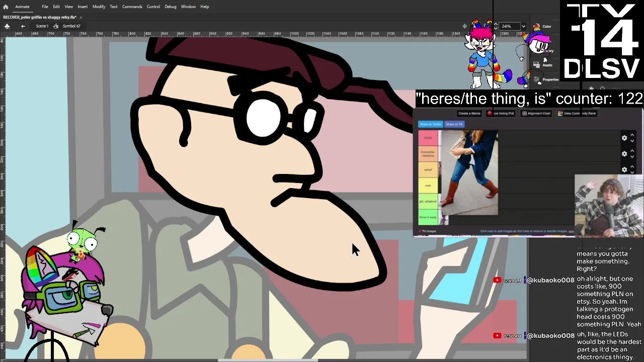Open the stage zoom dropdown arrow
Screen dimensions: 644x362
point(523,26)
